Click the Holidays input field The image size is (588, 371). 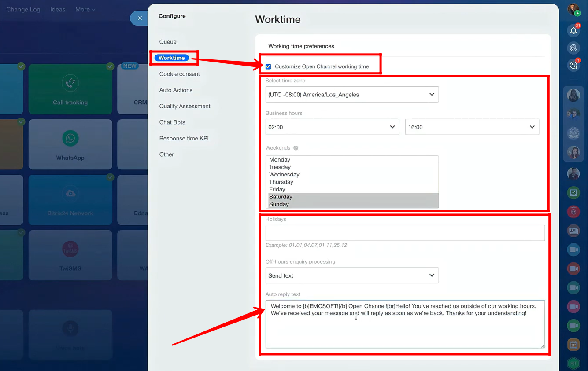[405, 233]
